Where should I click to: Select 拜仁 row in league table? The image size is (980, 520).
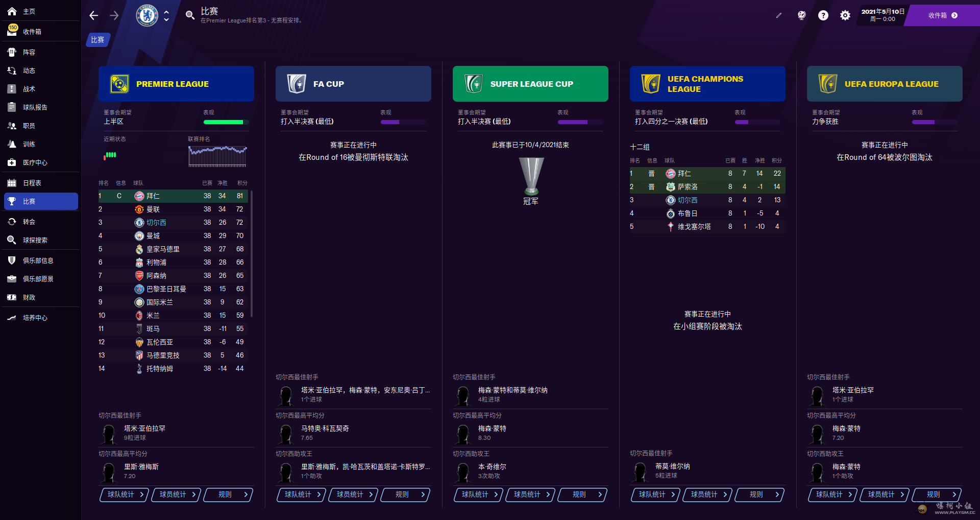[x=173, y=196]
